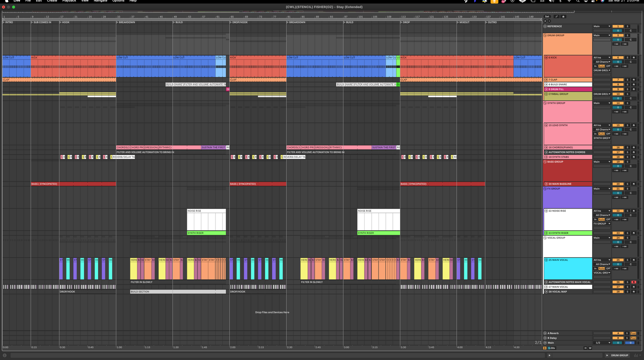Unfold the REFERENCE group track
The height and width of the screenshot is (360, 644).
(545, 26)
